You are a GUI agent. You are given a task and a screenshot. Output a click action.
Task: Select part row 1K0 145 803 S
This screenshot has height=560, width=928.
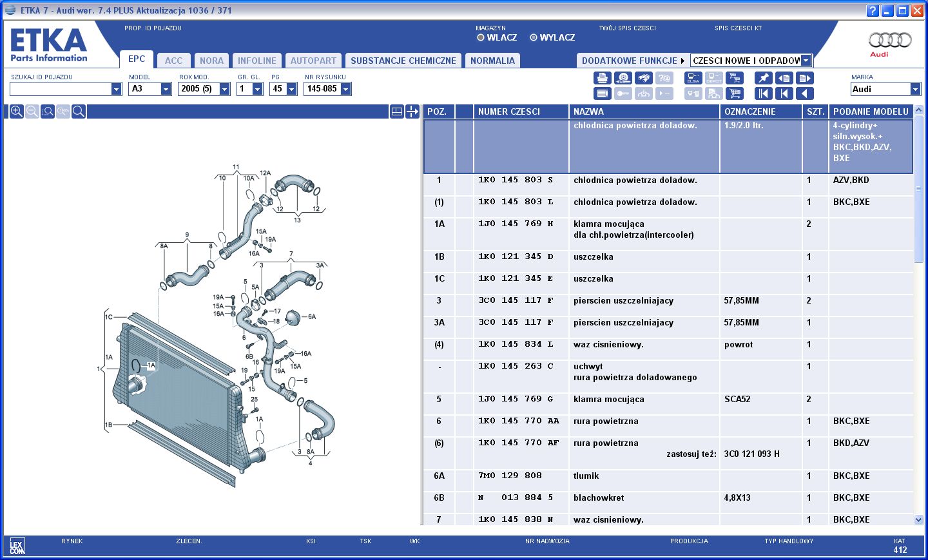pos(668,186)
